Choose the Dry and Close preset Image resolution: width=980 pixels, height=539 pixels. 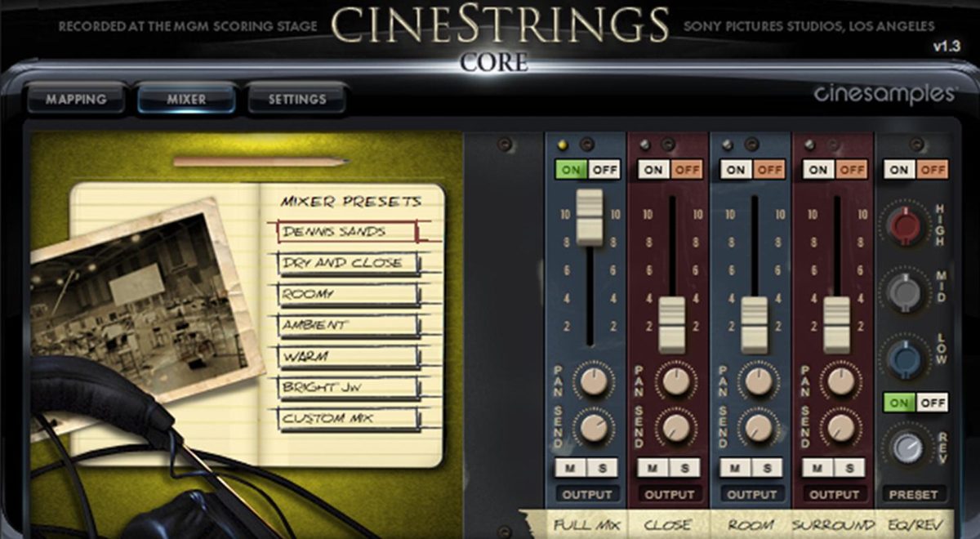[349, 263]
